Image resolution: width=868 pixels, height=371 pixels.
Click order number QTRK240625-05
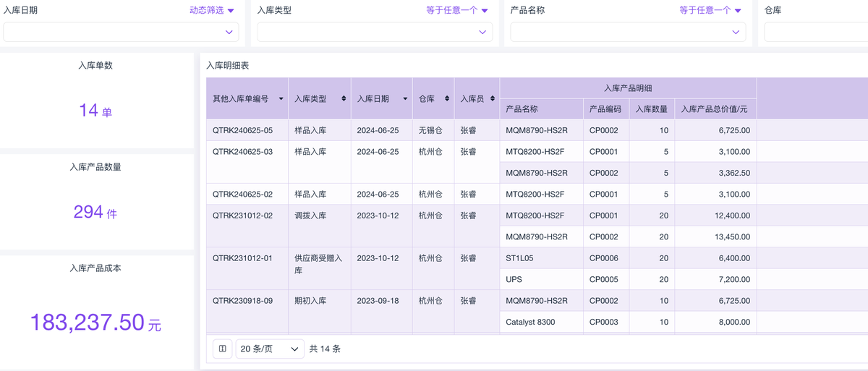tap(242, 131)
